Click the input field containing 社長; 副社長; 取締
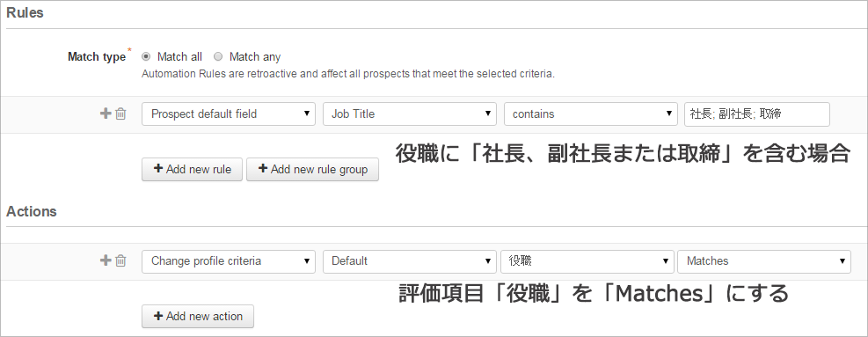This screenshot has width=868, height=337. [x=756, y=114]
